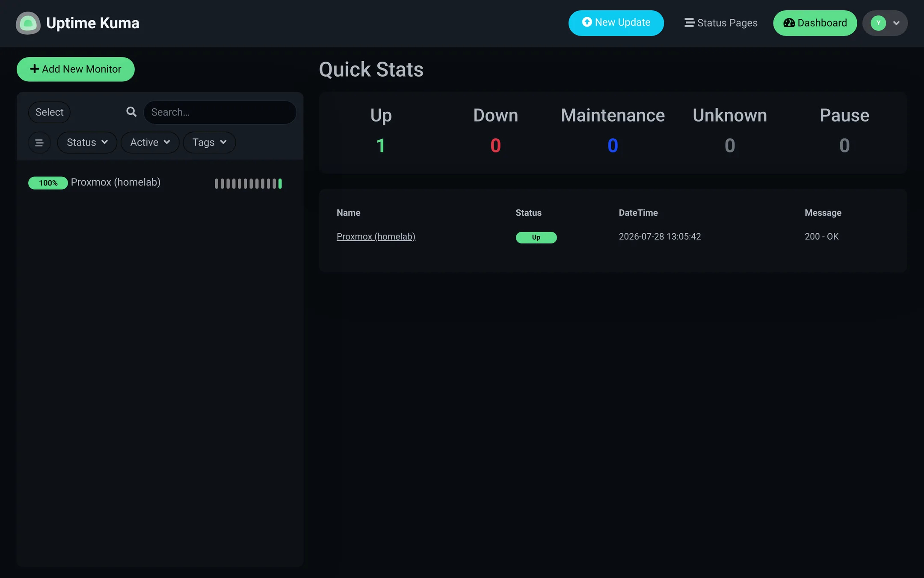Click the search magnifier icon
This screenshot has width=924, height=578.
pyautogui.click(x=131, y=112)
